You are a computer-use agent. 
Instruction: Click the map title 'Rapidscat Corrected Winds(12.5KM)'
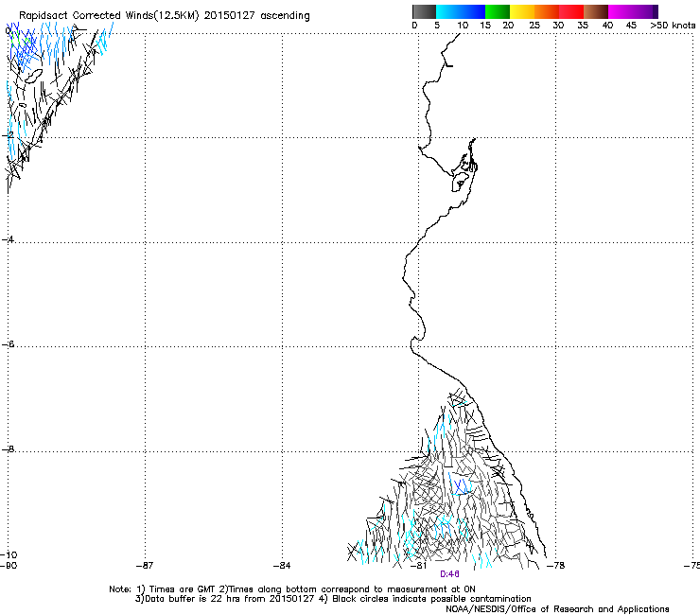click(109, 16)
